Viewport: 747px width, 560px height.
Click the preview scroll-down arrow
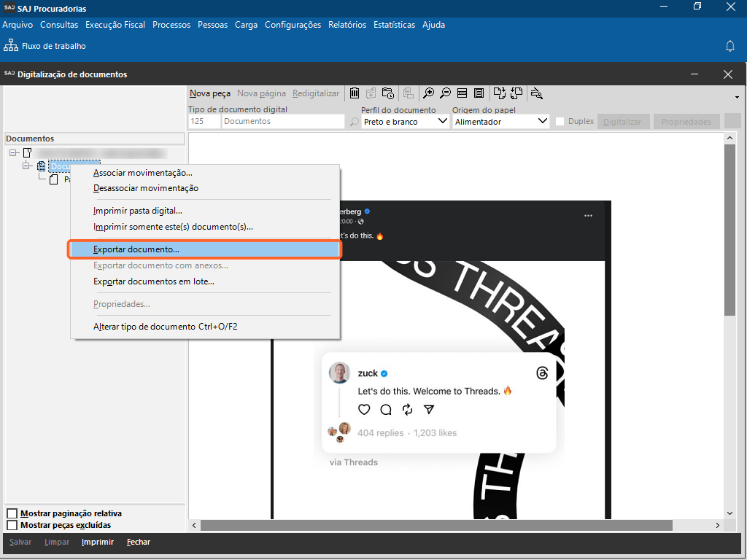(729, 513)
